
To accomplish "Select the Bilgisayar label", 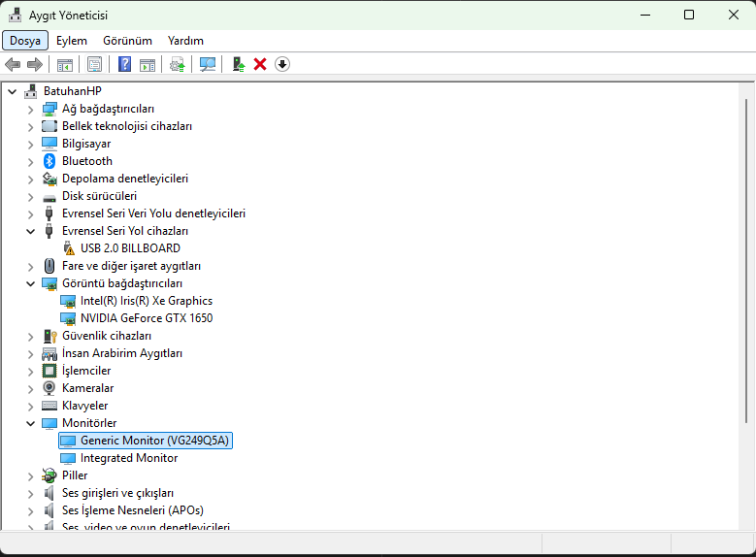I will pos(86,144).
